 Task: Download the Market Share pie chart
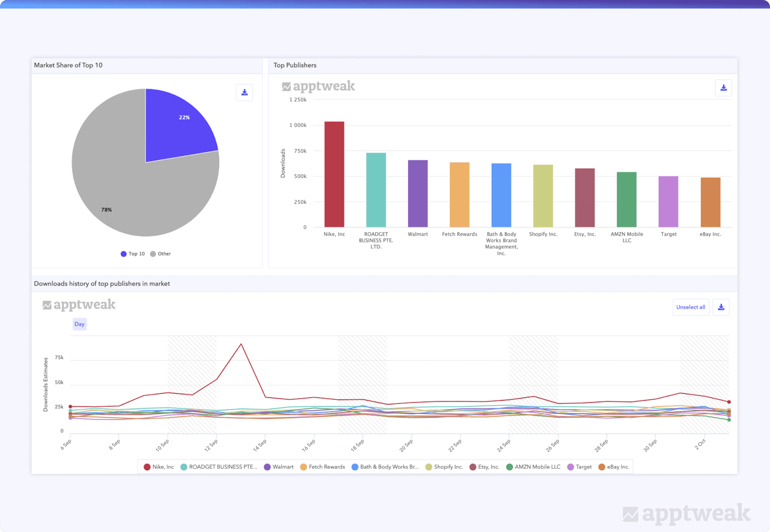coord(244,93)
